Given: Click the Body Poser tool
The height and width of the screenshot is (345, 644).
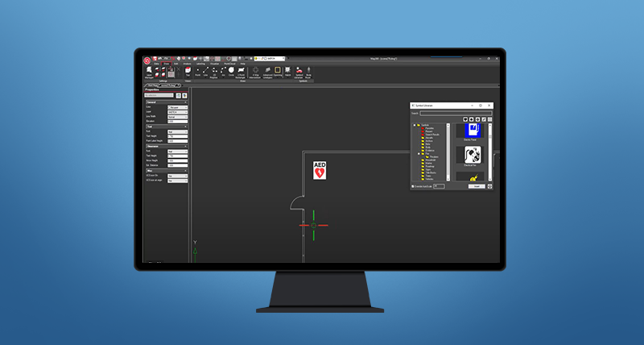Looking at the screenshot, I should point(308,72).
